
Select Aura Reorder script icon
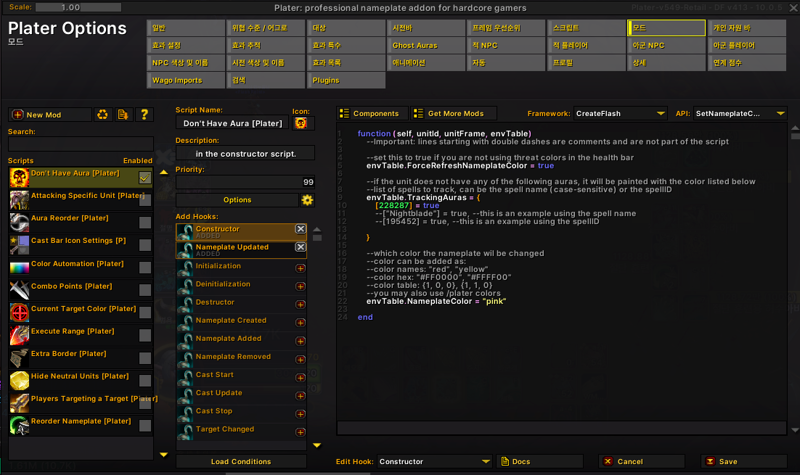click(19, 222)
